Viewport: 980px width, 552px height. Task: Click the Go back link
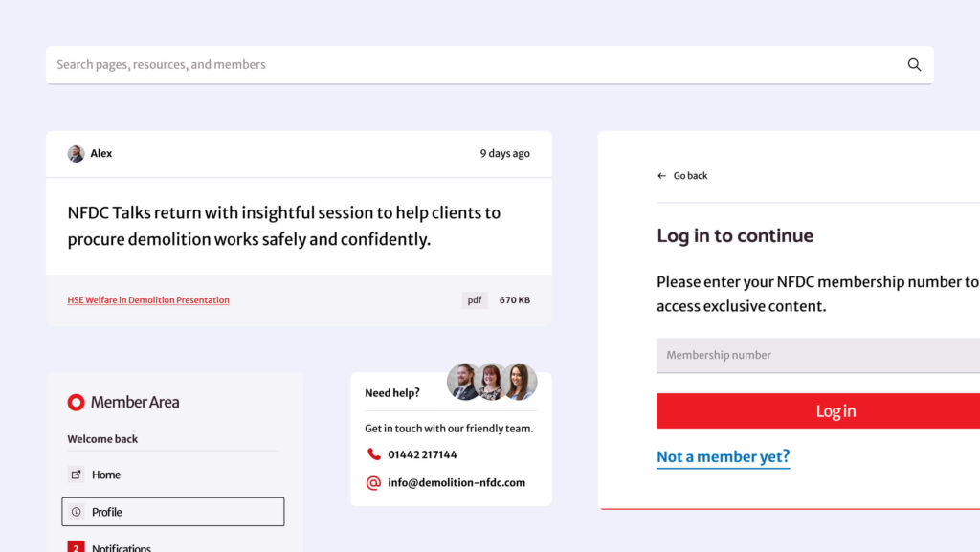tap(682, 176)
